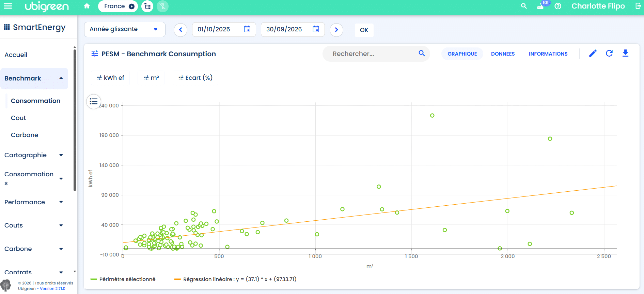Expand the Cartographie menu section
Viewport: 644px width, 294px height.
pyautogui.click(x=34, y=155)
